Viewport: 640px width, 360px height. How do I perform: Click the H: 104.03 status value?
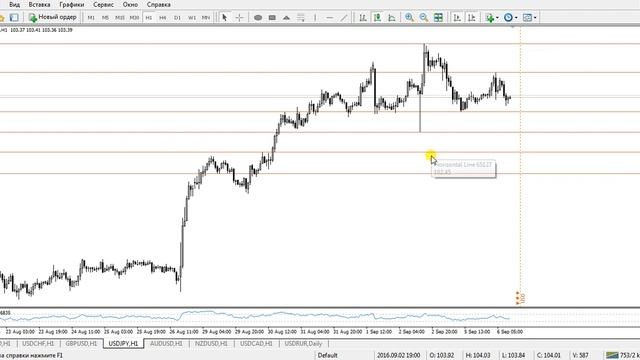coord(478,356)
